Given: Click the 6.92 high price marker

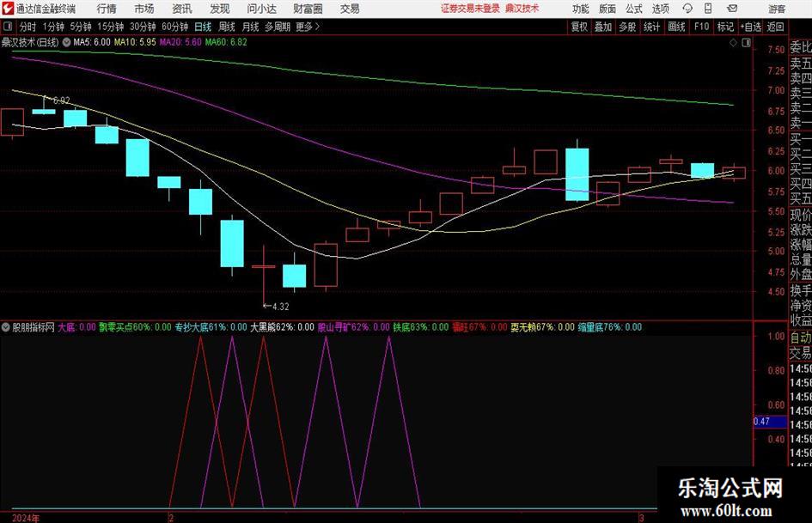Looking at the screenshot, I should pos(61,100).
